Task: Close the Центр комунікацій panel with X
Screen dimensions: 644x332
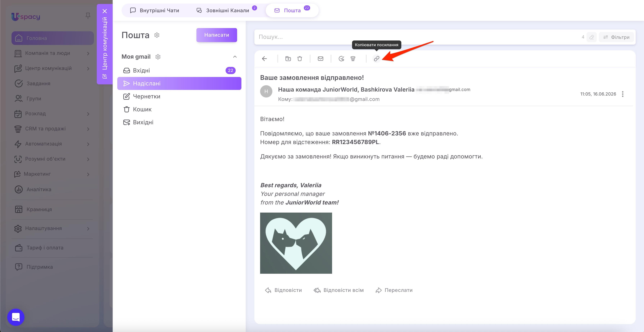Action: coord(105,11)
